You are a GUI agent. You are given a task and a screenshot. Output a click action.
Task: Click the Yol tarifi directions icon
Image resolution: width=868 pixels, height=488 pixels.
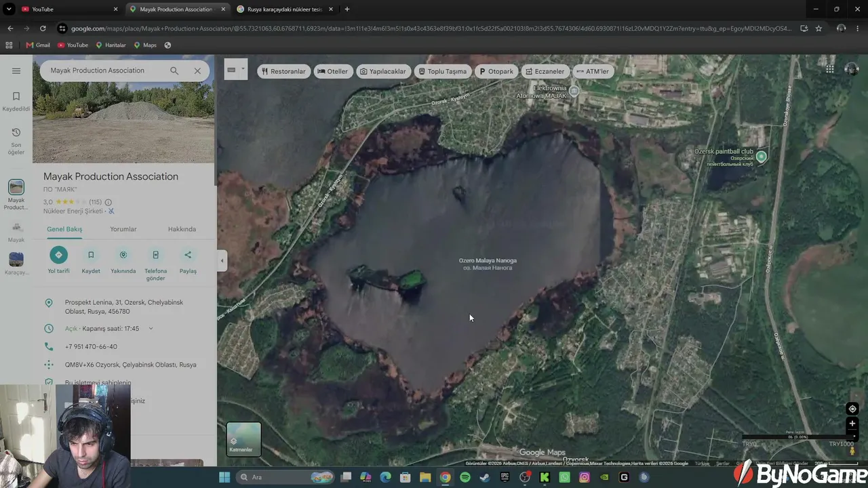(x=58, y=255)
